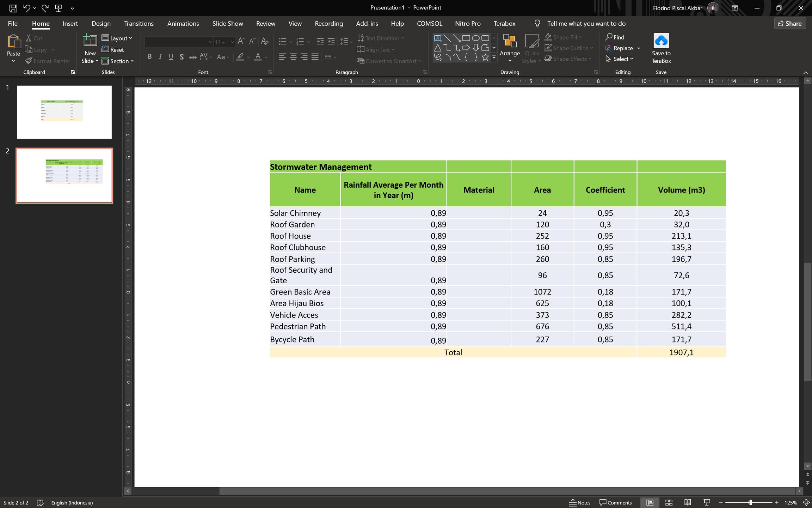Toggle Italic text formatting

(x=160, y=57)
